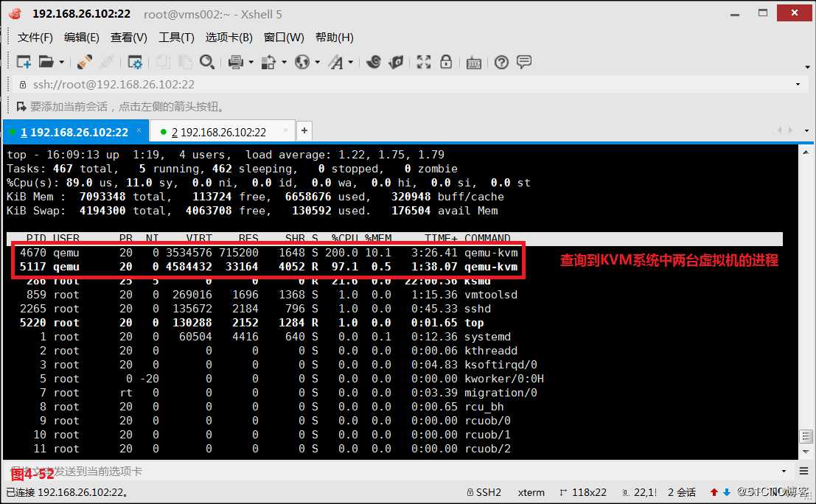Click the Paste icon in toolbar
Screen dimensions: 816x504
(x=185, y=62)
